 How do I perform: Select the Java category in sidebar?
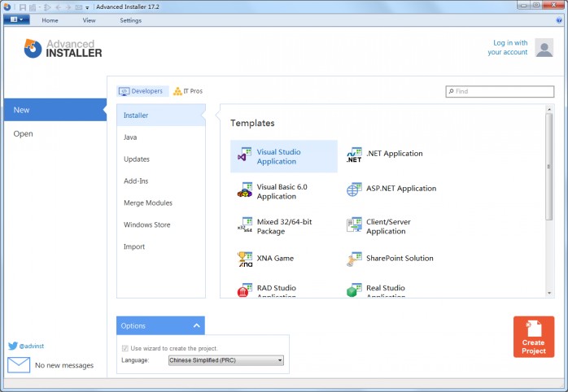point(130,137)
